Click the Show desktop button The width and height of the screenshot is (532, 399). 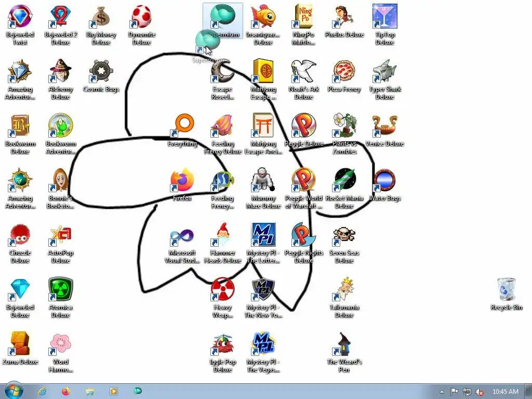pos(529,391)
